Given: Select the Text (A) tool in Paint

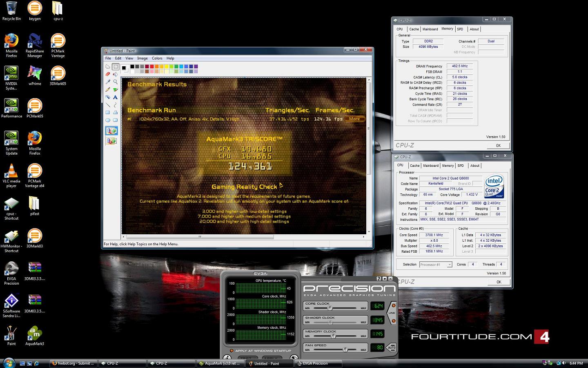Looking at the screenshot, I should [116, 97].
